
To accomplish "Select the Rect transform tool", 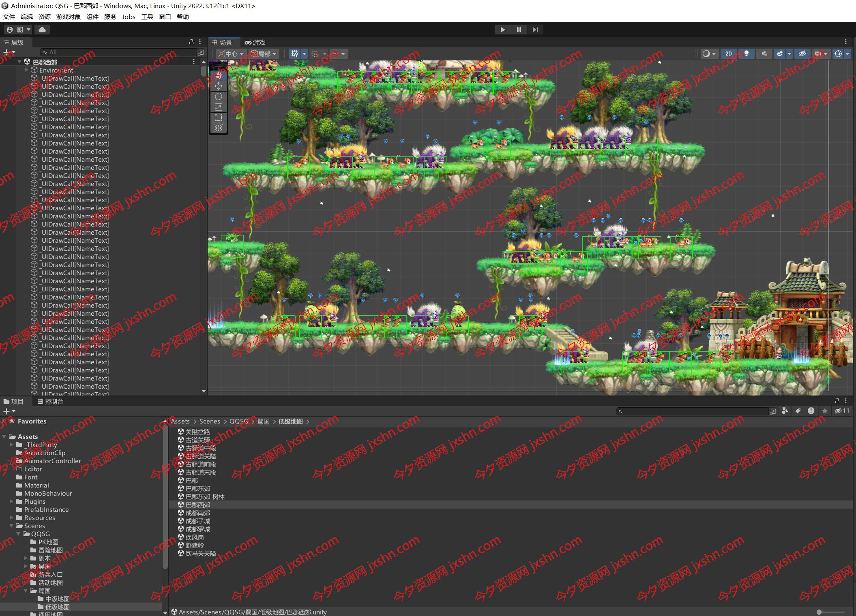I will point(218,118).
